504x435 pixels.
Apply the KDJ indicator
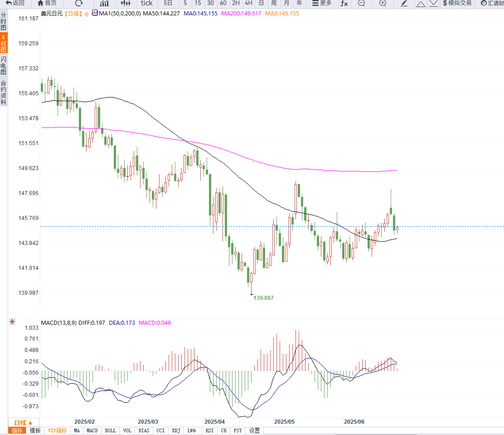176,430
